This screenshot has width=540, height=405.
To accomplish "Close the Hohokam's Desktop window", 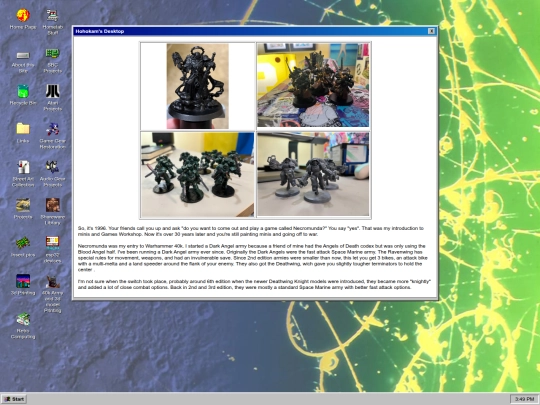I will click(x=431, y=31).
